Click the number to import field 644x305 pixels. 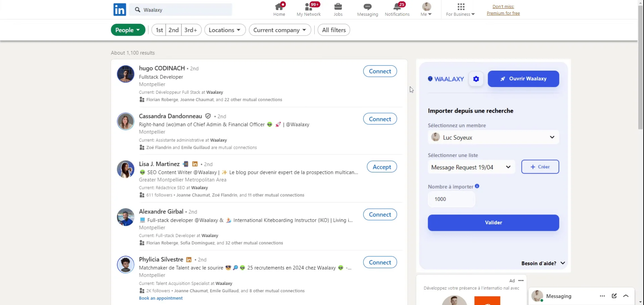tap(451, 199)
